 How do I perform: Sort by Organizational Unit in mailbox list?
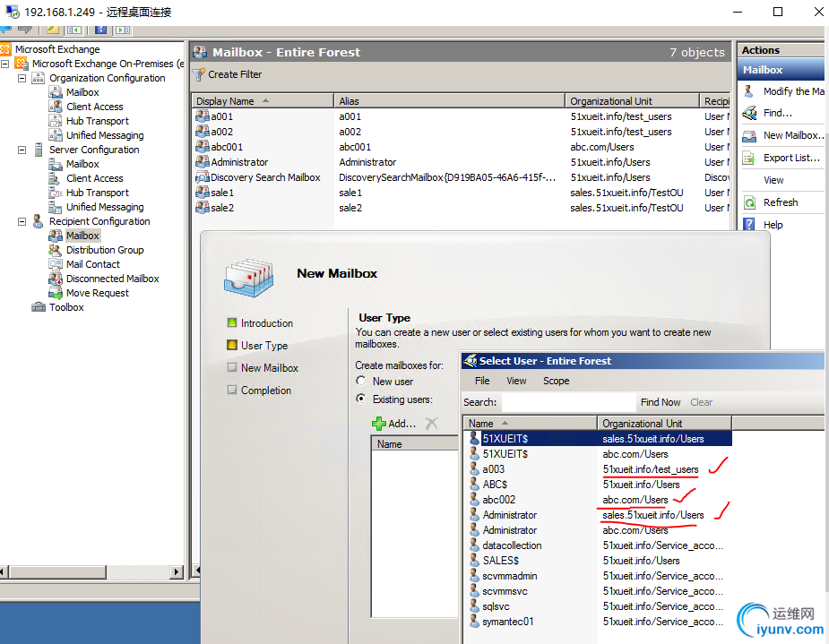tap(633, 101)
